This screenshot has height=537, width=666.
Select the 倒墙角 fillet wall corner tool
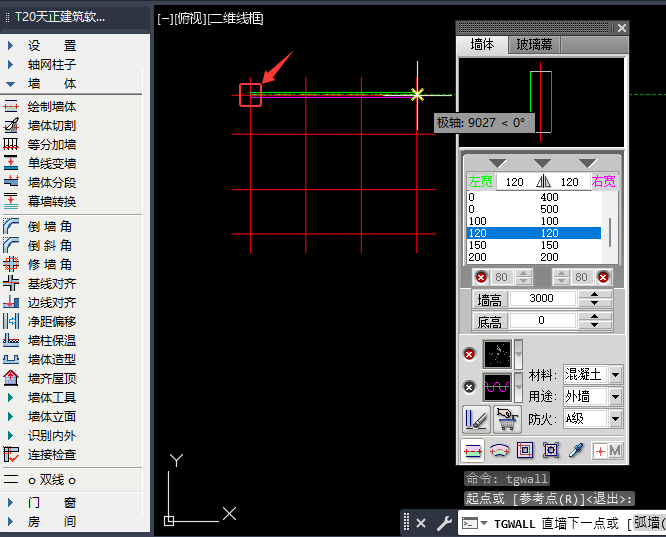point(38,226)
